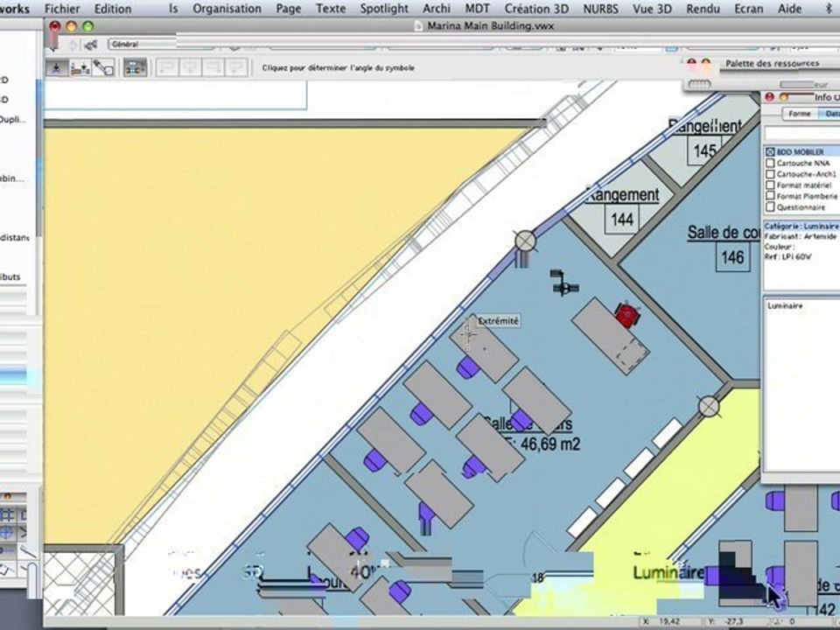Open the Vue 3D menu
This screenshot has height=630, width=840.
652,9
